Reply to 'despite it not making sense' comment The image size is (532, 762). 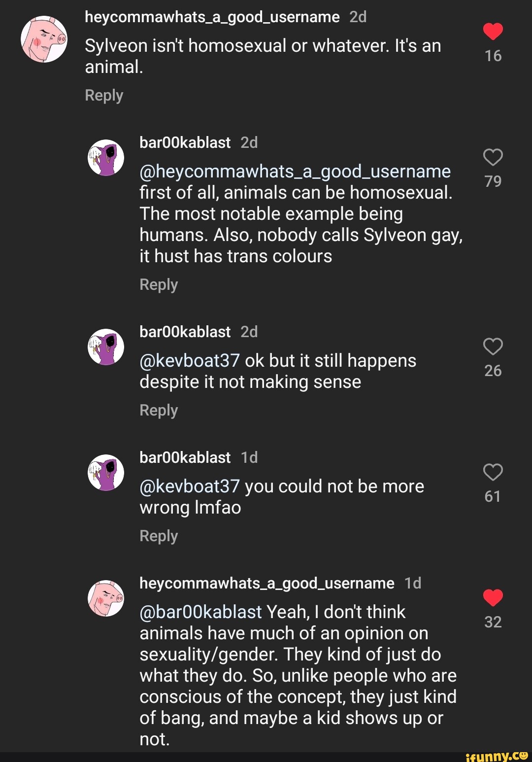click(159, 410)
